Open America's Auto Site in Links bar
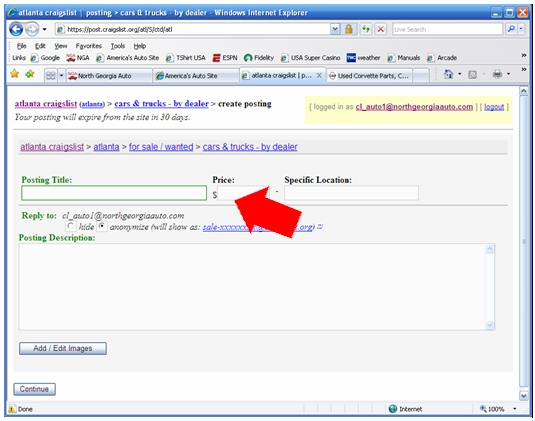This screenshot has height=421, width=535. click(x=128, y=58)
